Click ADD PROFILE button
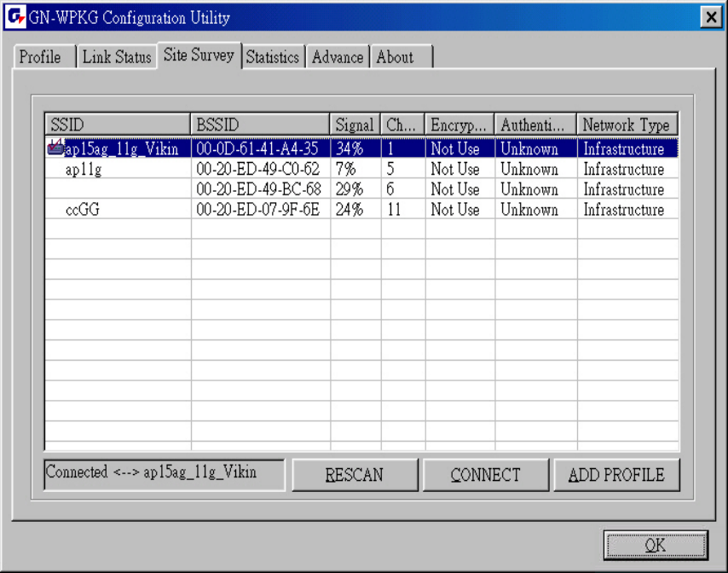This screenshot has width=728, height=573. click(x=616, y=475)
